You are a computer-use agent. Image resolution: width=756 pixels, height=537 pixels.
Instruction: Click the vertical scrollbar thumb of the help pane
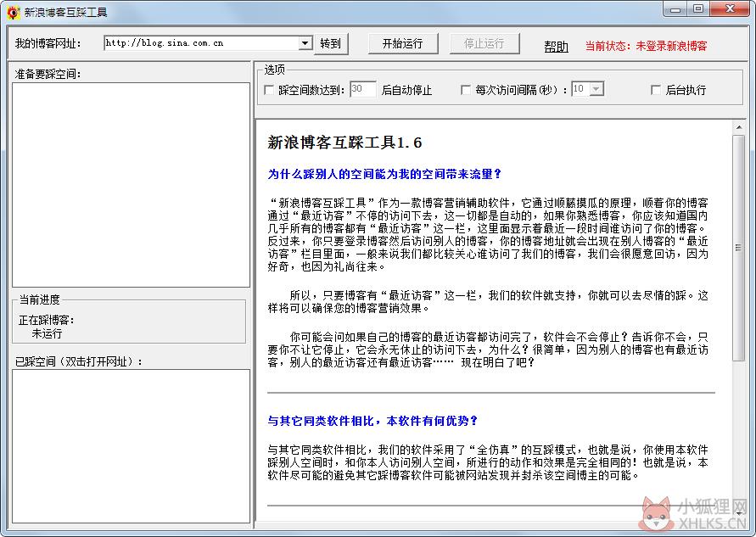click(738, 247)
